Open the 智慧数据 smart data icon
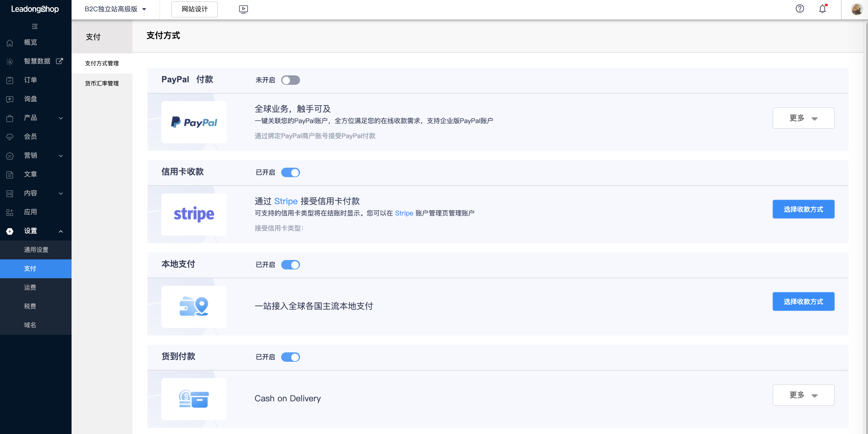This screenshot has height=434, width=868. point(10,61)
